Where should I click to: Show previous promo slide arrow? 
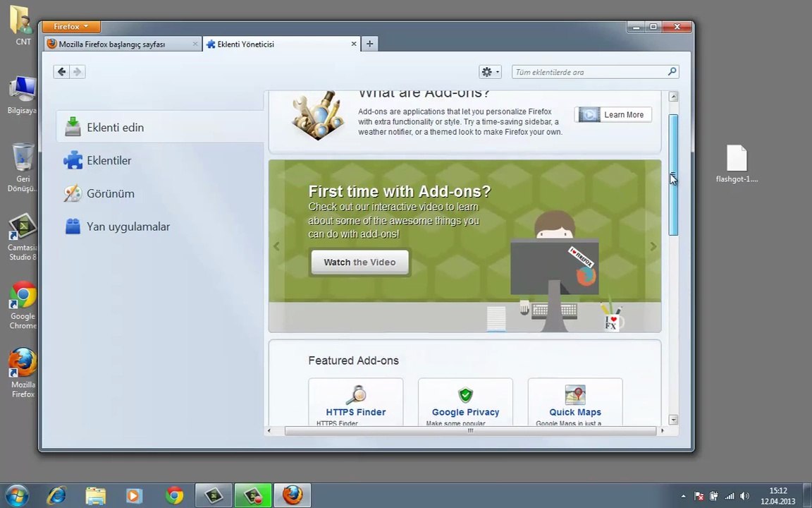pos(276,246)
